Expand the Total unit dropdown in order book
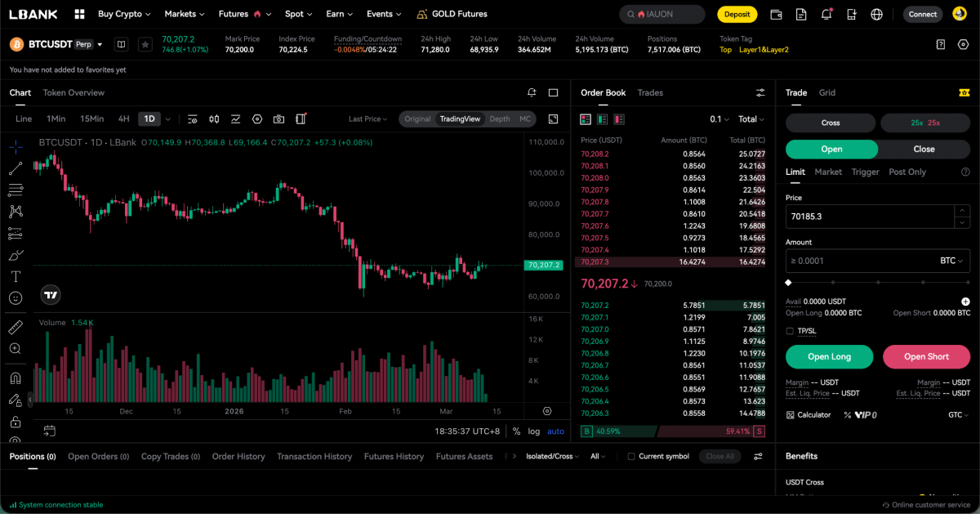Screen dimensions: 980x514 coord(750,118)
